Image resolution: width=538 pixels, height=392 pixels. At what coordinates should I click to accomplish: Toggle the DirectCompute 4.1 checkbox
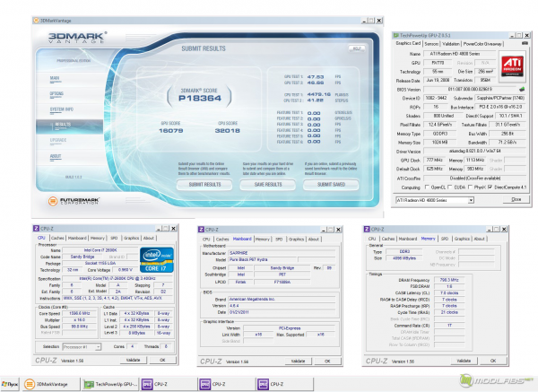pyautogui.click(x=490, y=187)
